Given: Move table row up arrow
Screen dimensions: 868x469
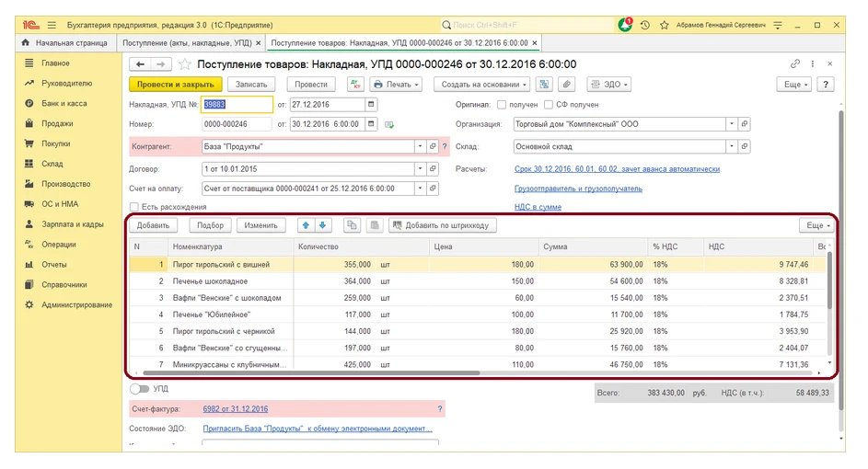Looking at the screenshot, I should pyautogui.click(x=306, y=225).
